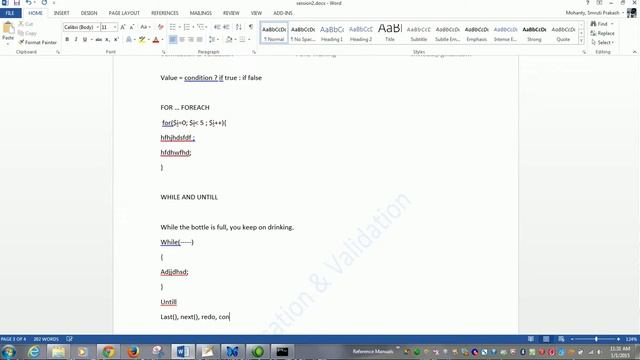
Task: Decrease paragraph indent
Action: pyautogui.click(x=217, y=27)
